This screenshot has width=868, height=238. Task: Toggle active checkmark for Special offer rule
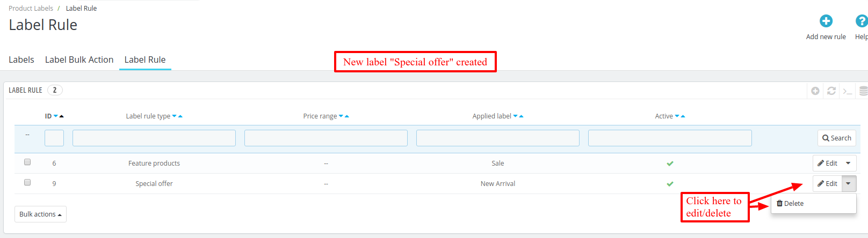(670, 184)
